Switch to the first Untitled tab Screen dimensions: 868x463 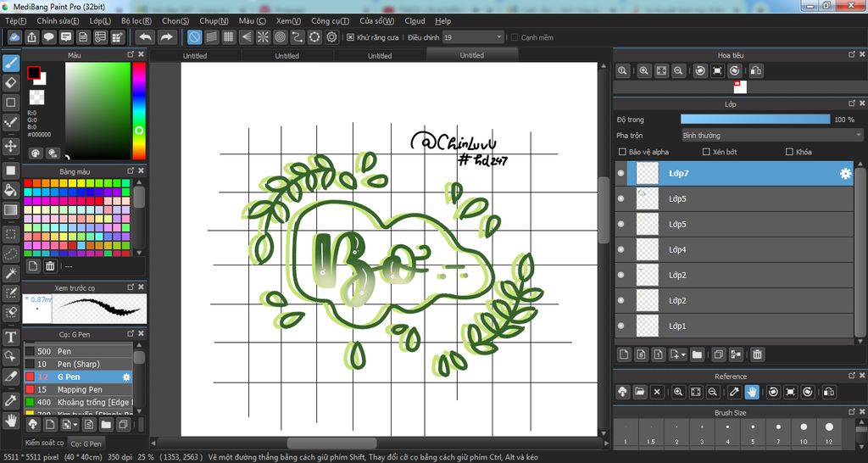point(195,55)
